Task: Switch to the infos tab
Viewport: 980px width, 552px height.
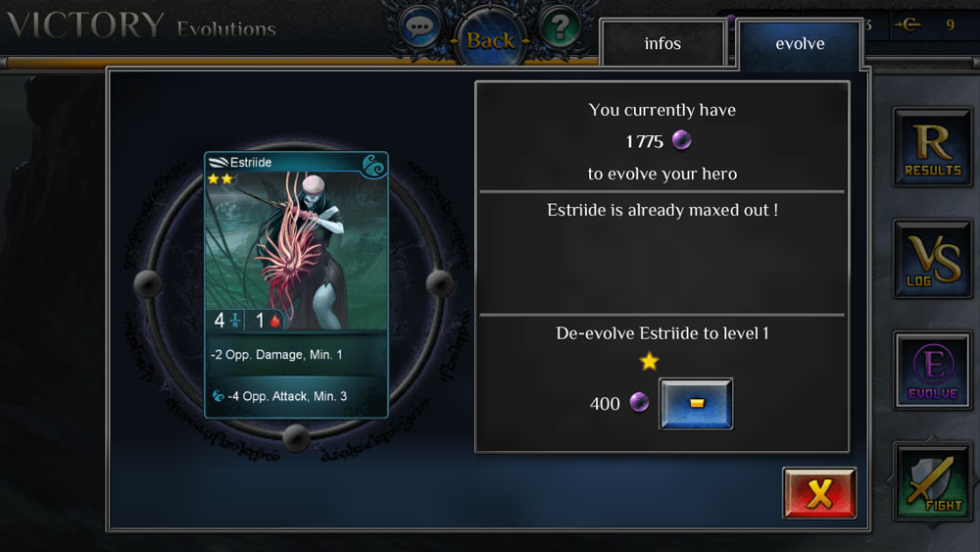Action: (x=662, y=43)
